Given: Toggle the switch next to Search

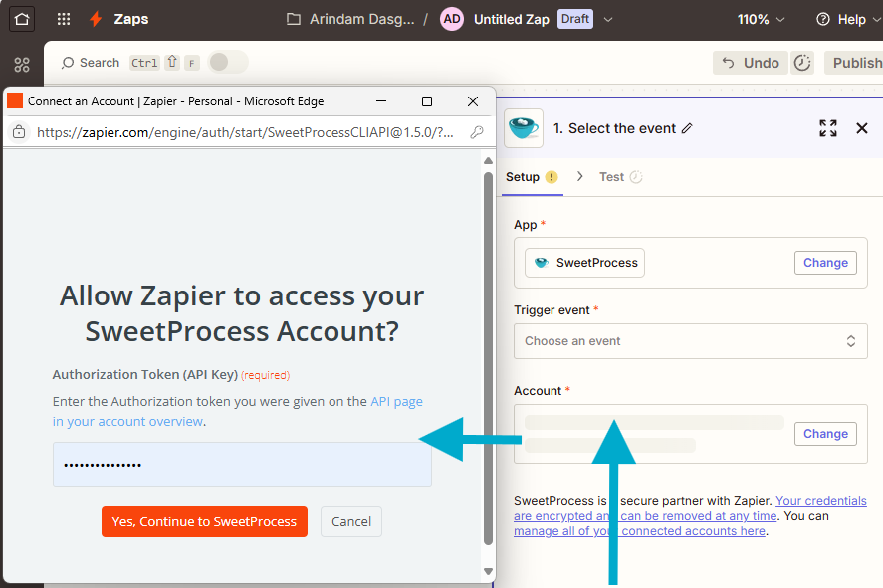Looking at the screenshot, I should pos(227,63).
